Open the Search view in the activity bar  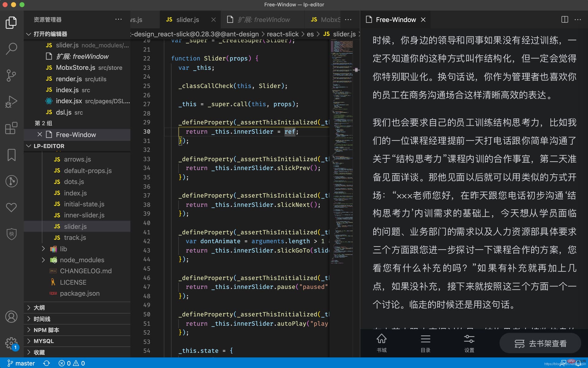point(11,48)
